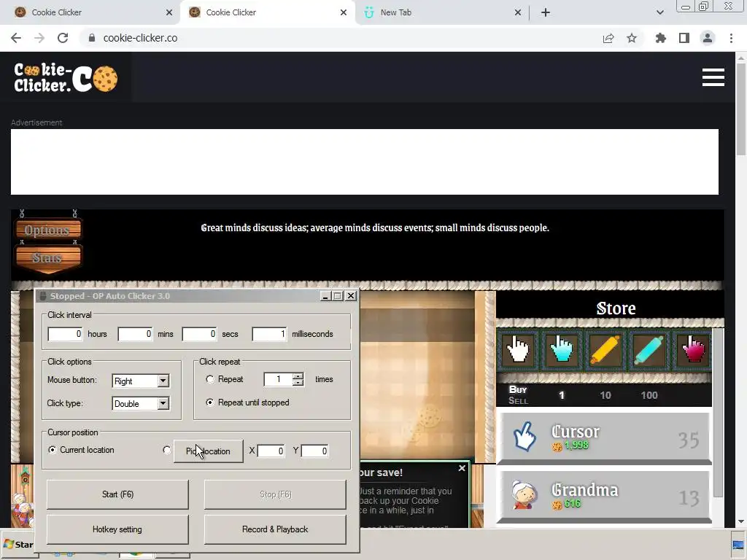Bookmark this page with the star icon

point(632,38)
